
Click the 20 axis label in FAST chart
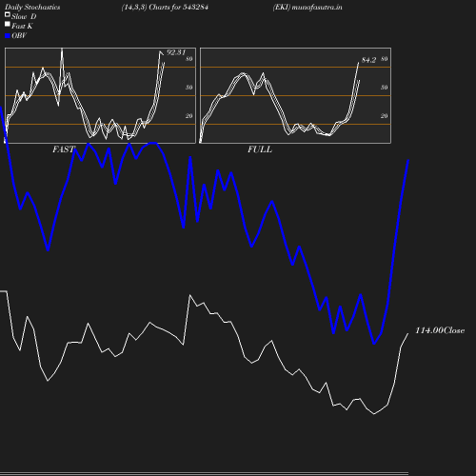click(x=189, y=116)
